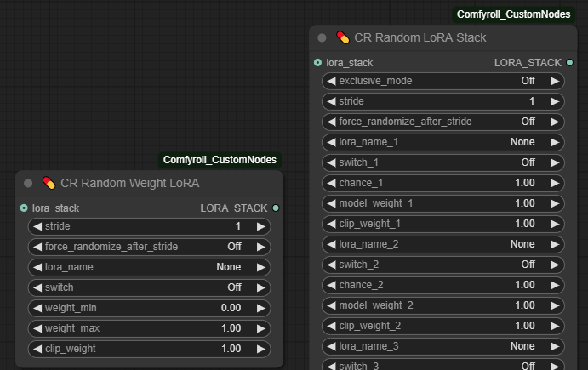This screenshot has height=370, width=588.
Task: Select the CR Random LoRA Stack title bar
Action: click(442, 38)
